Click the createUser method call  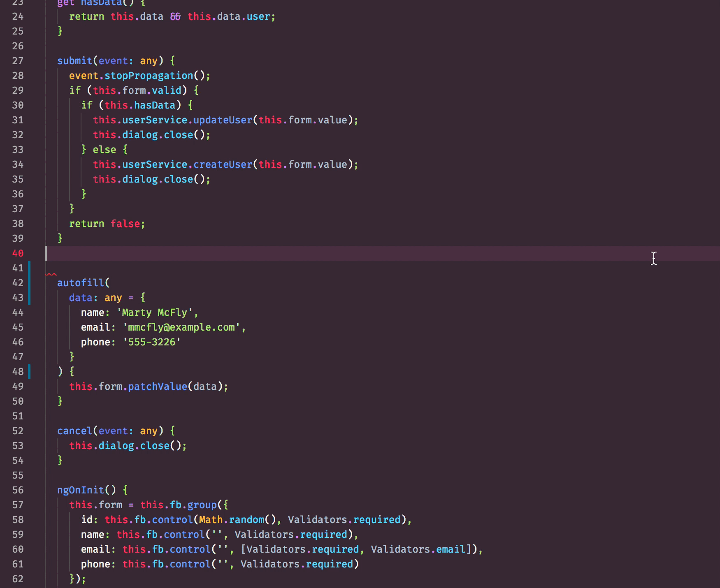(223, 164)
